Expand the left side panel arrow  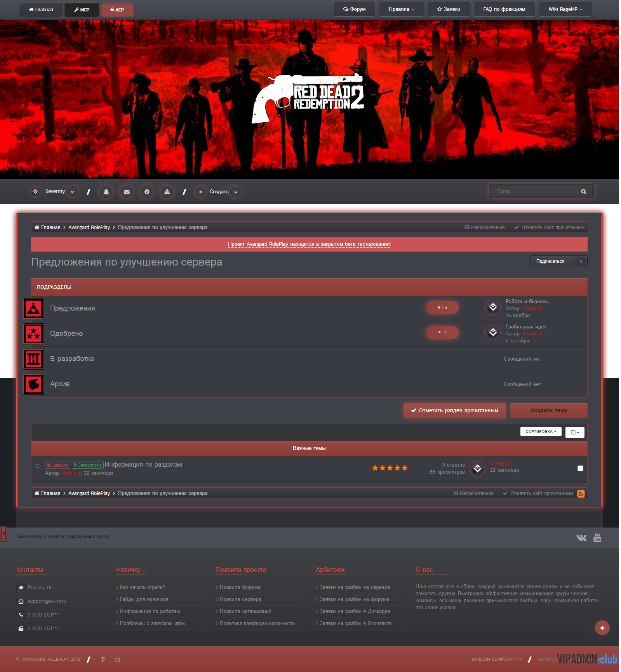click(x=3, y=533)
